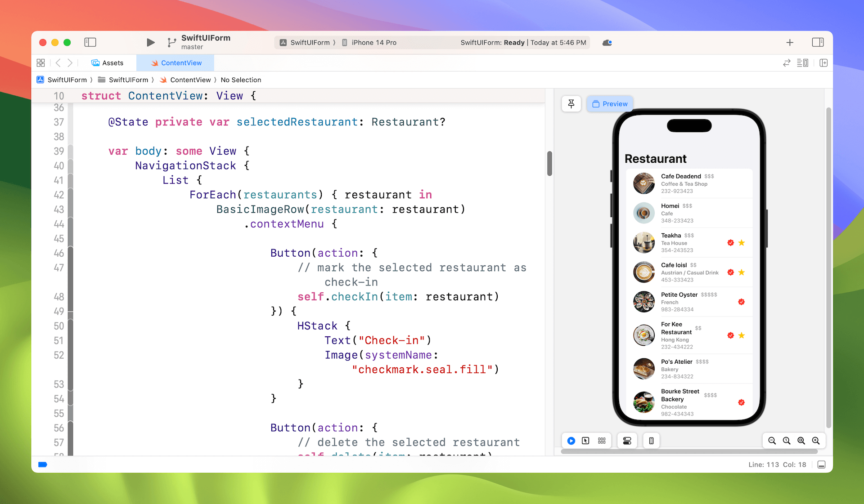Open the Library with the plus icon
This screenshot has width=864, height=504.
(790, 42)
